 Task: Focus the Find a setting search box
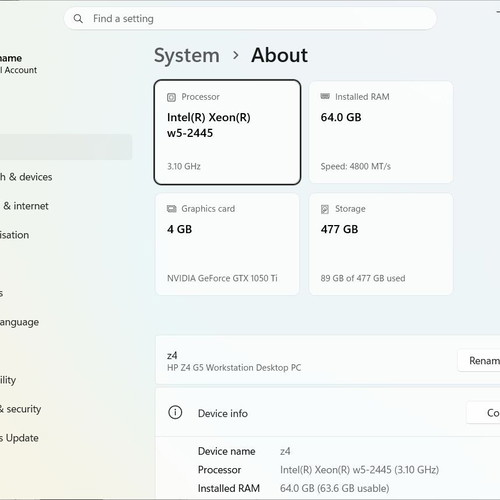[x=250, y=19]
